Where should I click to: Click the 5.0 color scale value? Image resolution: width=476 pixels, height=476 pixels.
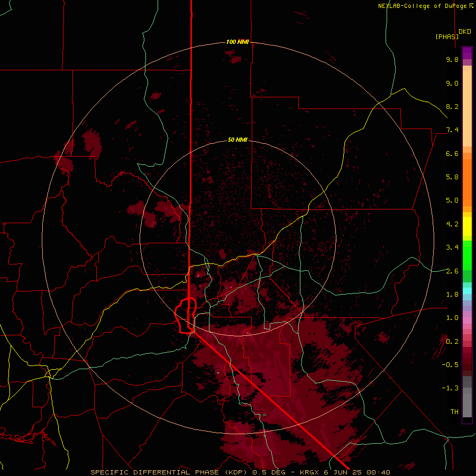click(452, 200)
